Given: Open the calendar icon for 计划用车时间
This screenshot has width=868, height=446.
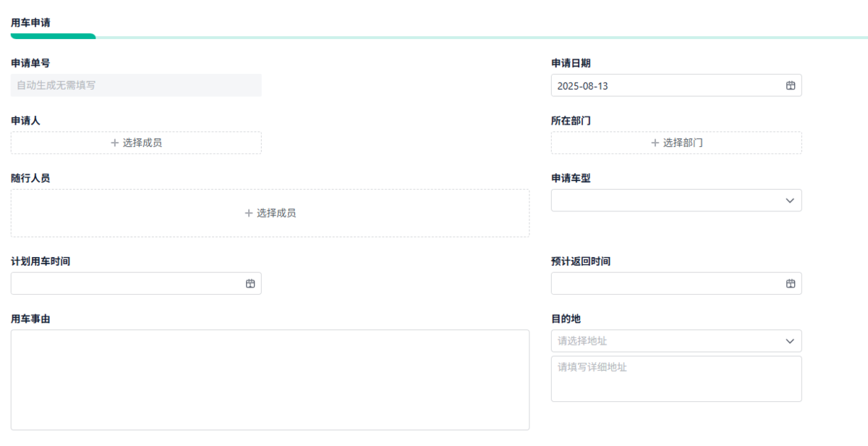Looking at the screenshot, I should (x=250, y=283).
